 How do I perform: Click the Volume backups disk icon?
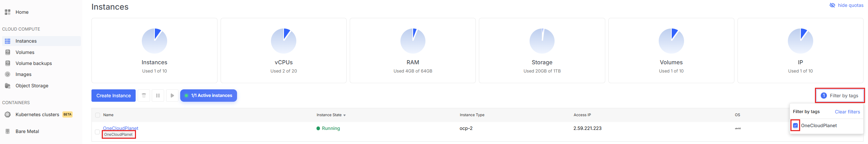[8, 64]
